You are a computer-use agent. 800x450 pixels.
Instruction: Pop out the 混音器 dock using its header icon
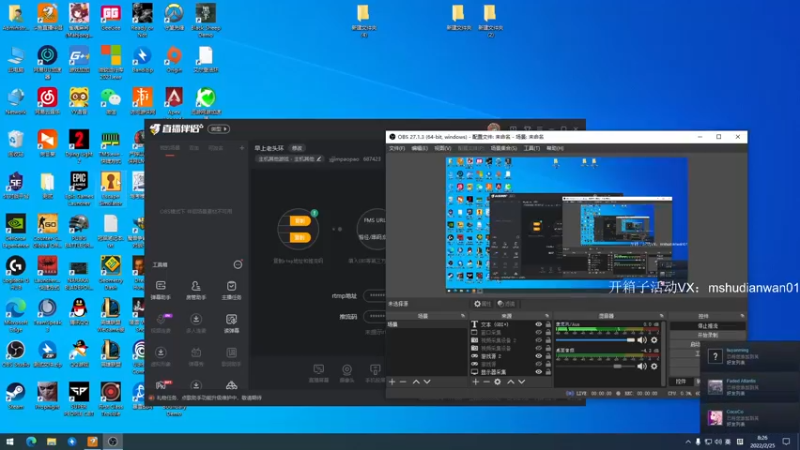[x=662, y=316]
